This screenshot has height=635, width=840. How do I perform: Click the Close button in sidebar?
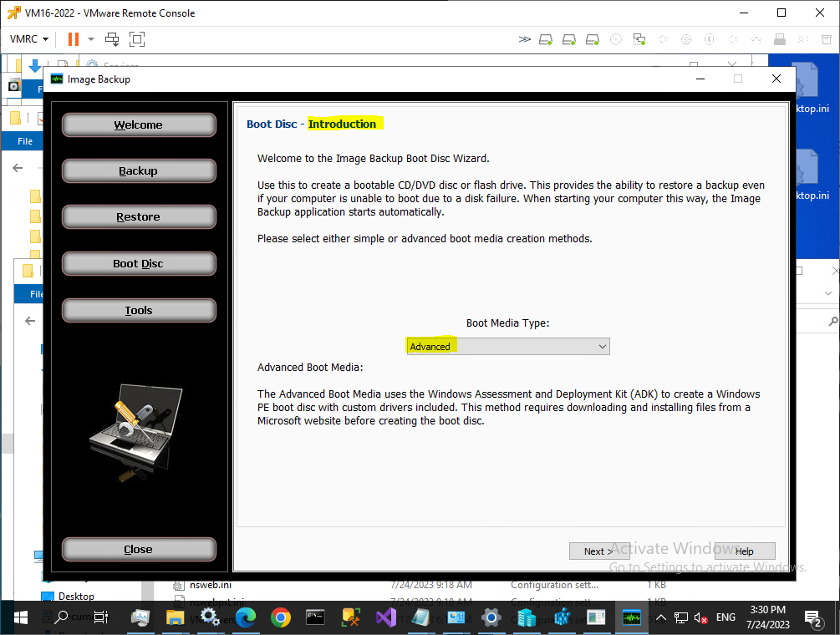click(139, 549)
